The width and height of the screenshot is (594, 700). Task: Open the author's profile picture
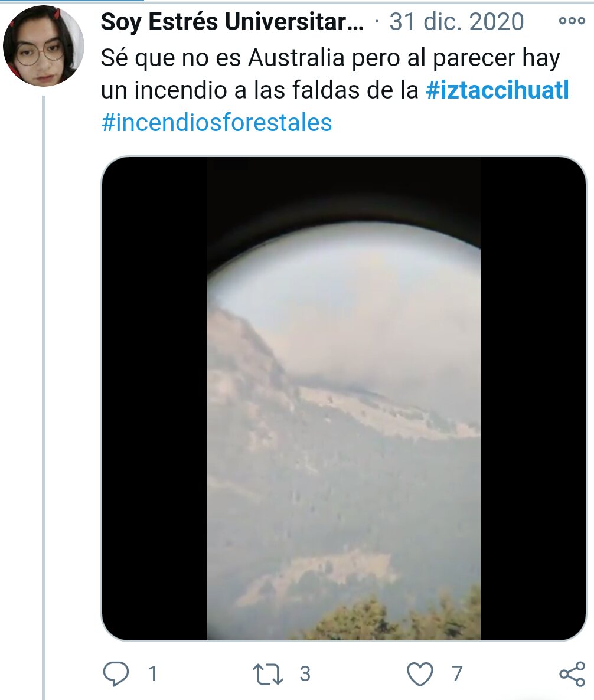pyautogui.click(x=44, y=46)
